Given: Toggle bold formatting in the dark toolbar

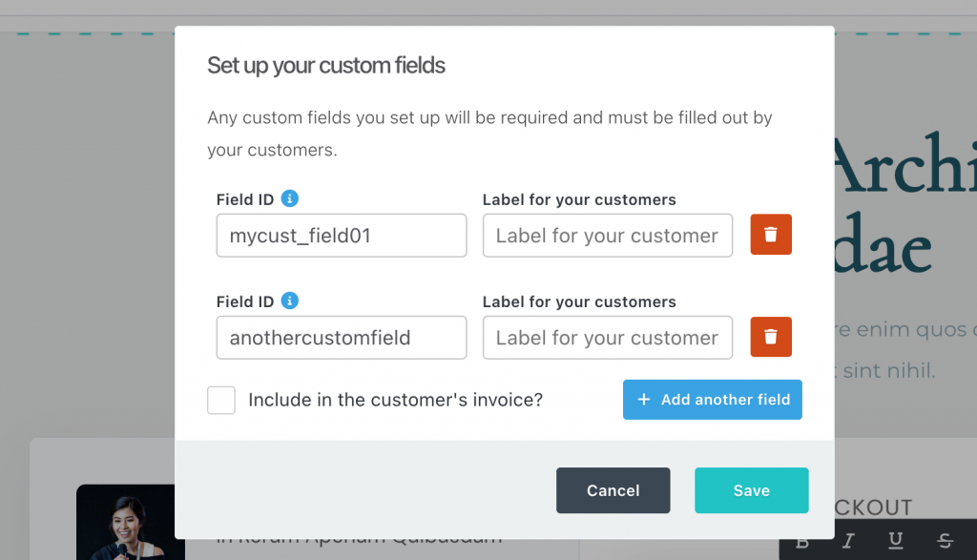Looking at the screenshot, I should tap(802, 541).
